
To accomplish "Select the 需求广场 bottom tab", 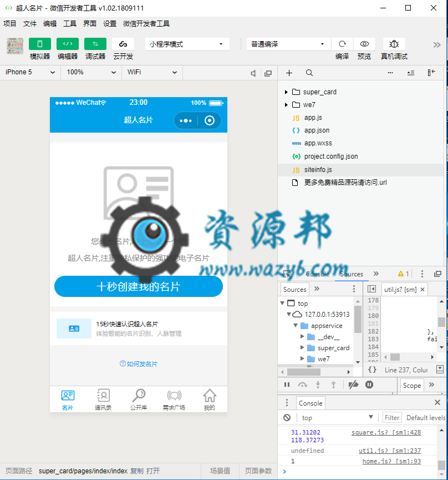I will point(174,400).
